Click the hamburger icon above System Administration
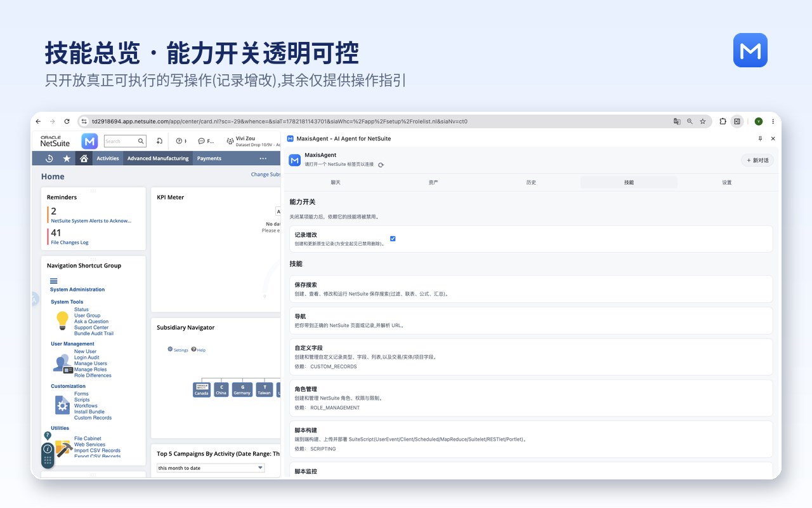 click(54, 281)
